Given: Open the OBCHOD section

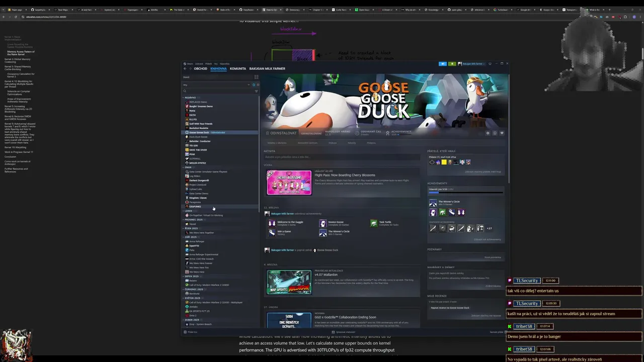Looking at the screenshot, I should click(x=200, y=69).
